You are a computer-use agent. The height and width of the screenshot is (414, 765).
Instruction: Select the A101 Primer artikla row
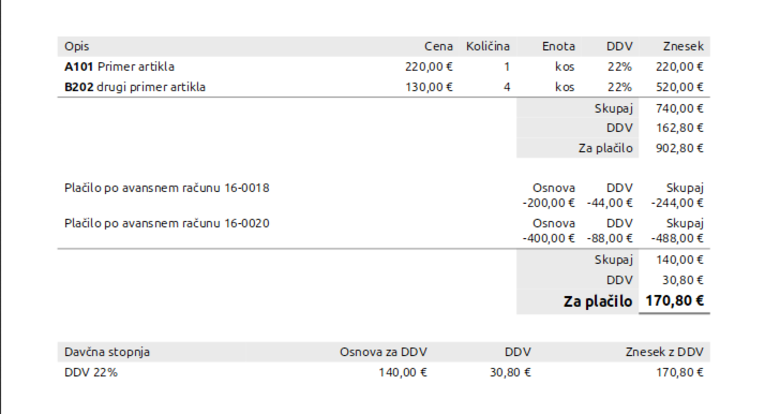[x=383, y=67]
